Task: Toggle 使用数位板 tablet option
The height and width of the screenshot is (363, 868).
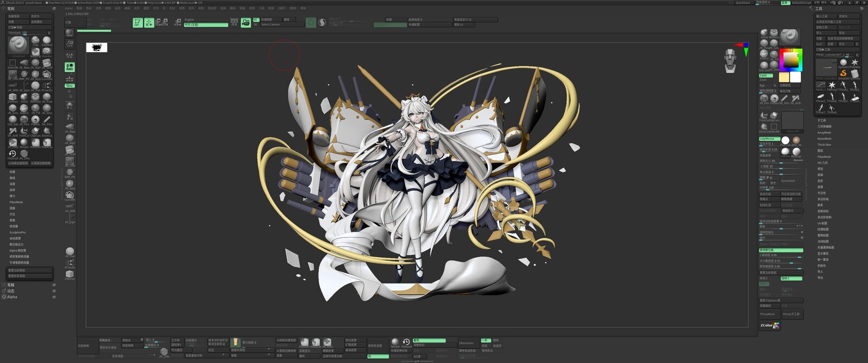Action: [781, 250]
